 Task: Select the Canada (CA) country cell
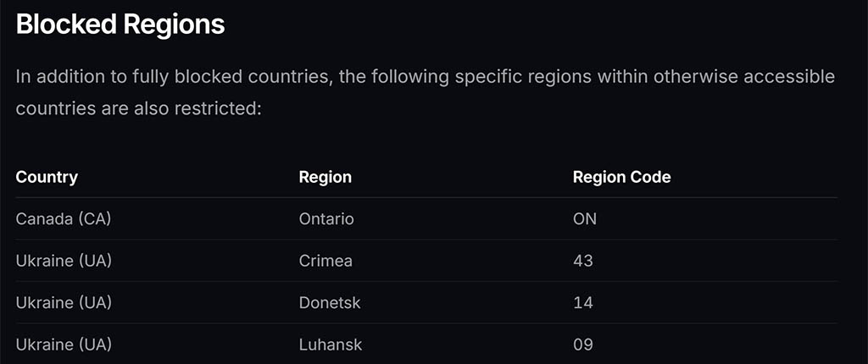pyautogui.click(x=64, y=218)
